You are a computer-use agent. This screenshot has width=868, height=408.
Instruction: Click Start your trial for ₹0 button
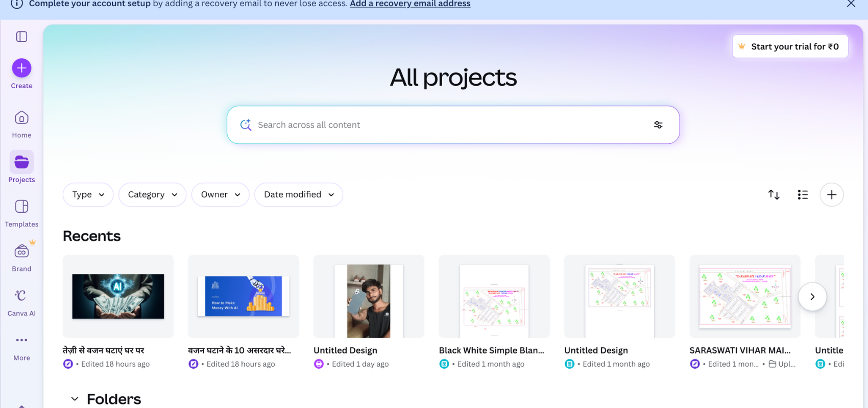point(789,46)
